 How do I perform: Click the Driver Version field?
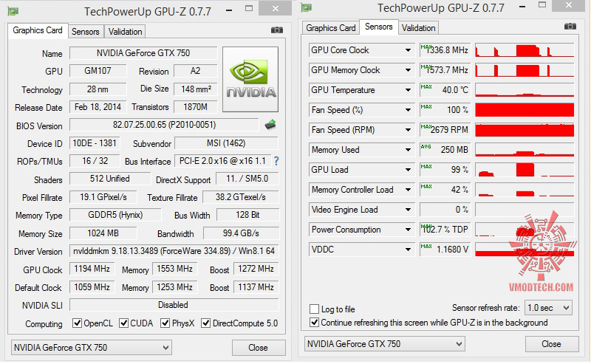(x=174, y=251)
